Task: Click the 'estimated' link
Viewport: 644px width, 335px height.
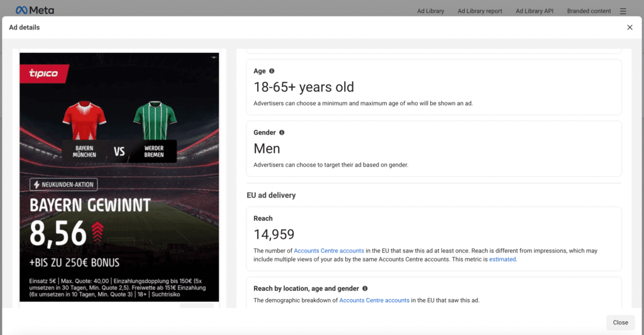Action: point(502,259)
